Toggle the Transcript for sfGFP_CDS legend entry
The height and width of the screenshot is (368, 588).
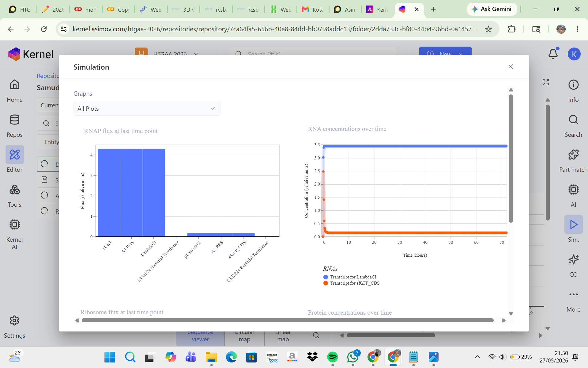click(351, 283)
